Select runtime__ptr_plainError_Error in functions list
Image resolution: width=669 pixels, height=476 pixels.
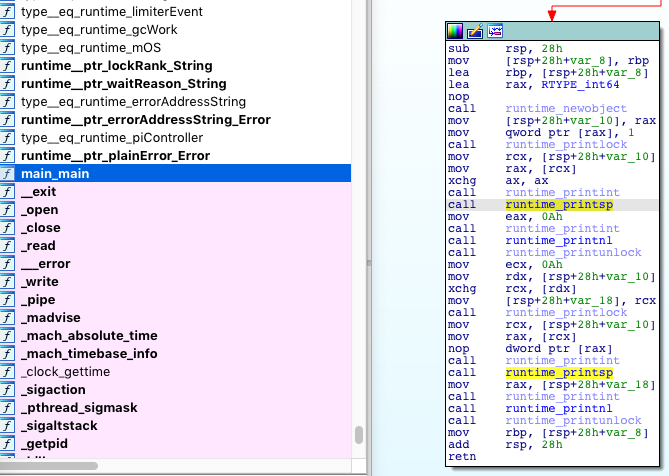point(175,156)
